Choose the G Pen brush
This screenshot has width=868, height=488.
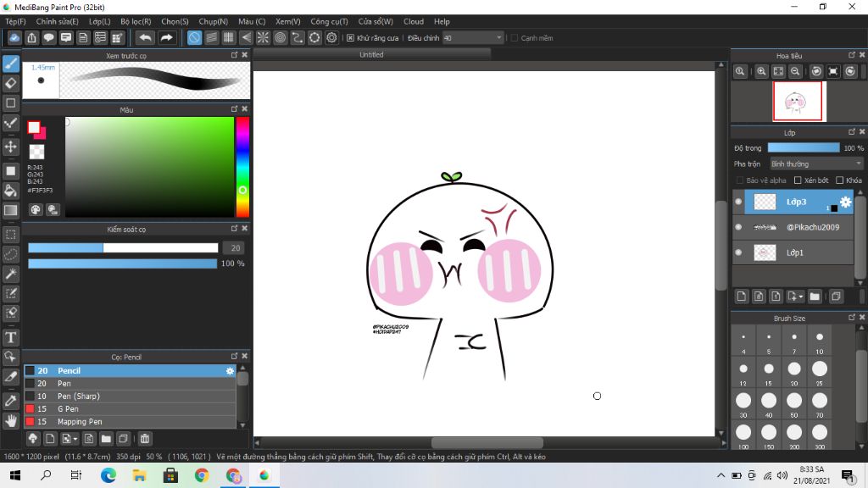[x=130, y=409]
